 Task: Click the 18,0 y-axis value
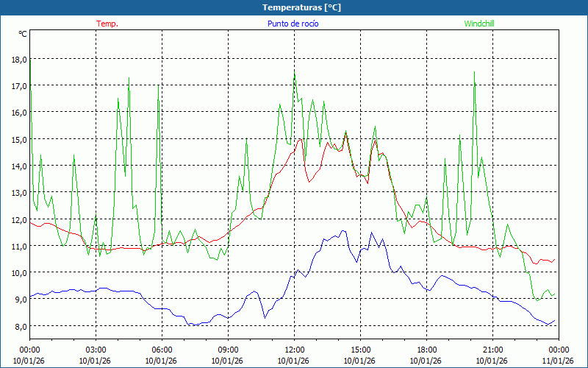(x=18, y=59)
